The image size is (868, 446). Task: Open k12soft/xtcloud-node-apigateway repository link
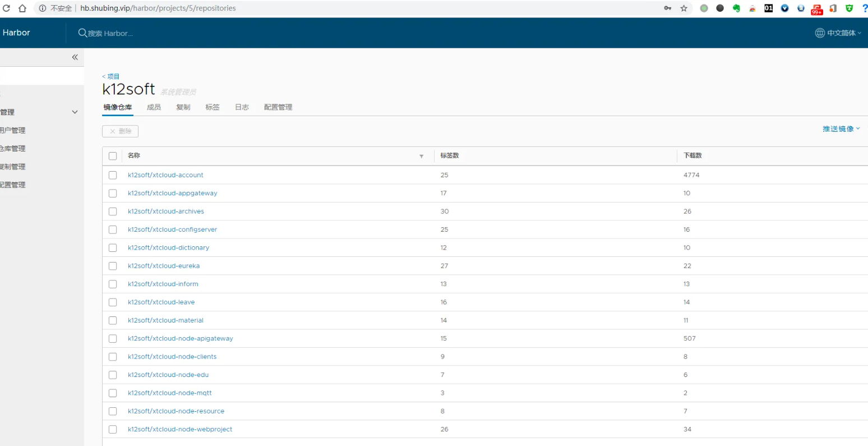point(180,338)
